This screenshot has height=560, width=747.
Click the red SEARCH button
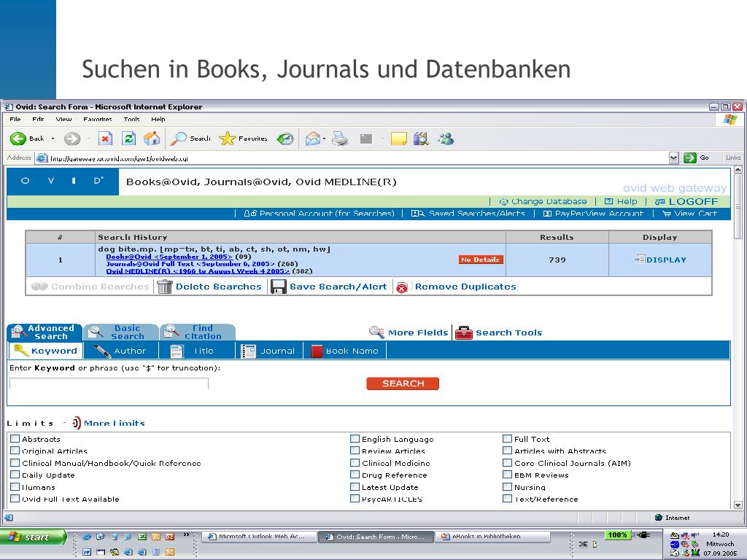[x=403, y=384]
